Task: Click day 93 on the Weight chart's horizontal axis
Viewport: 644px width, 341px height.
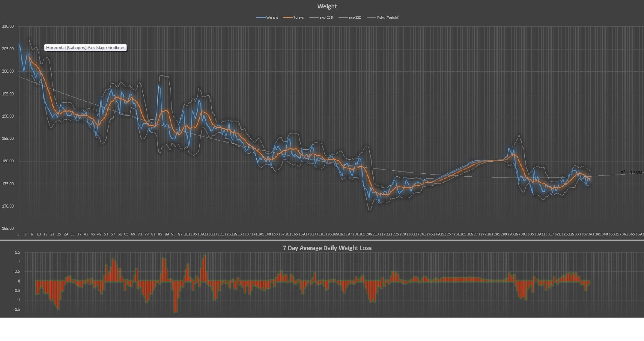Action: [x=173, y=234]
